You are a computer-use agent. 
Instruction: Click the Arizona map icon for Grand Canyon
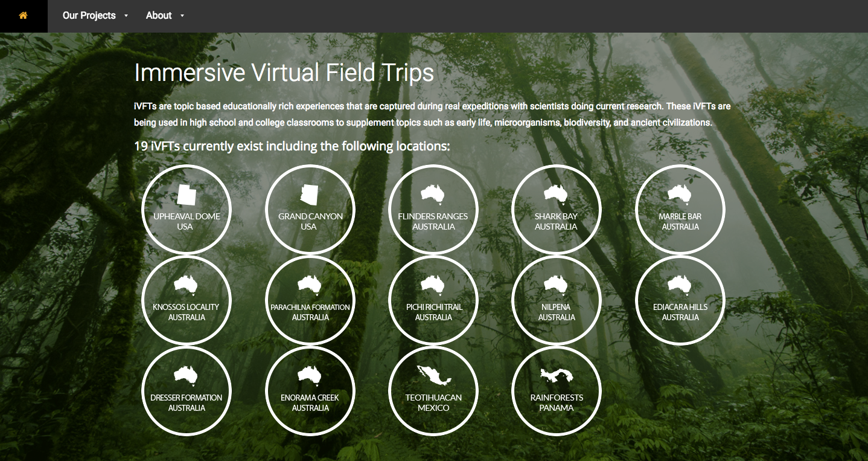310,195
